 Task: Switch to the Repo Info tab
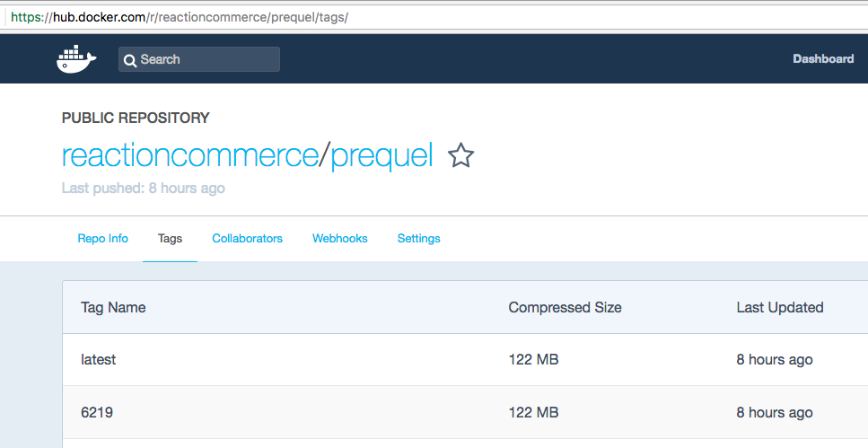102,238
